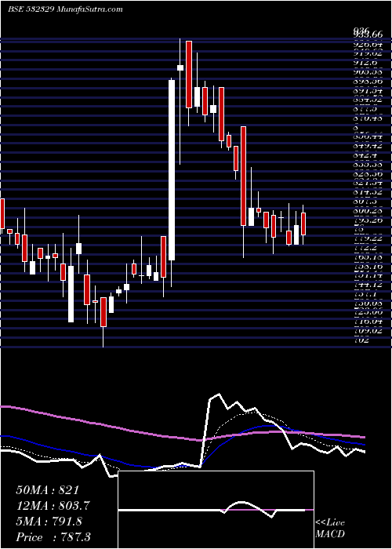The width and height of the screenshot is (392, 549).
Task: Click the 709.02 price axis label
Action: point(368,330)
